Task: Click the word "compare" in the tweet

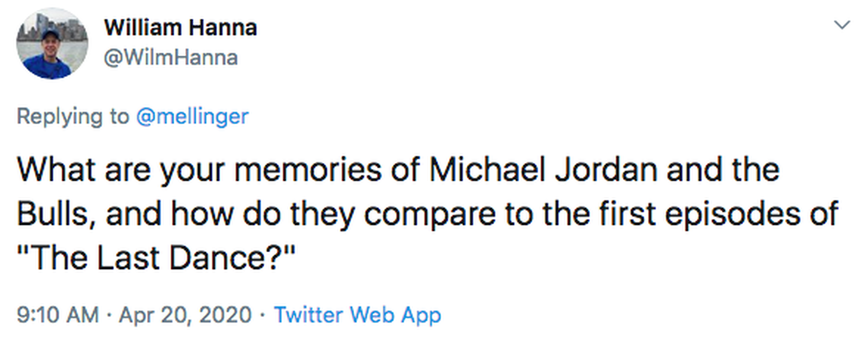Action: (440, 215)
